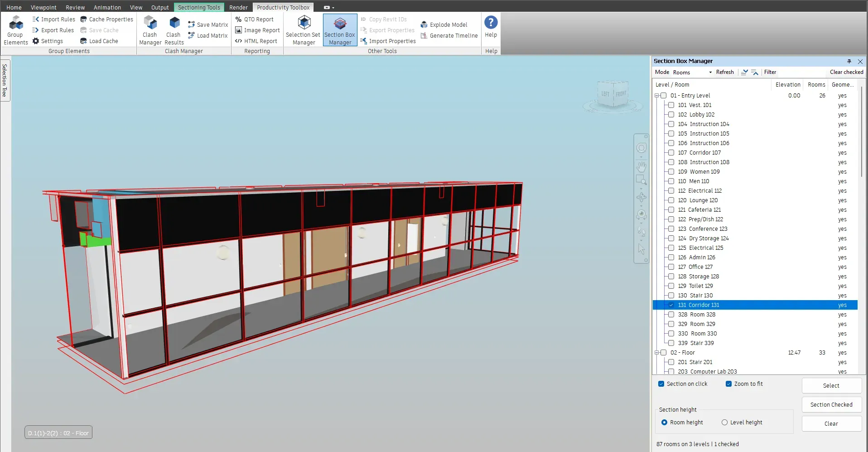Open Group Elements Settings
Image resolution: width=868 pixels, height=452 pixels.
pyautogui.click(x=48, y=41)
